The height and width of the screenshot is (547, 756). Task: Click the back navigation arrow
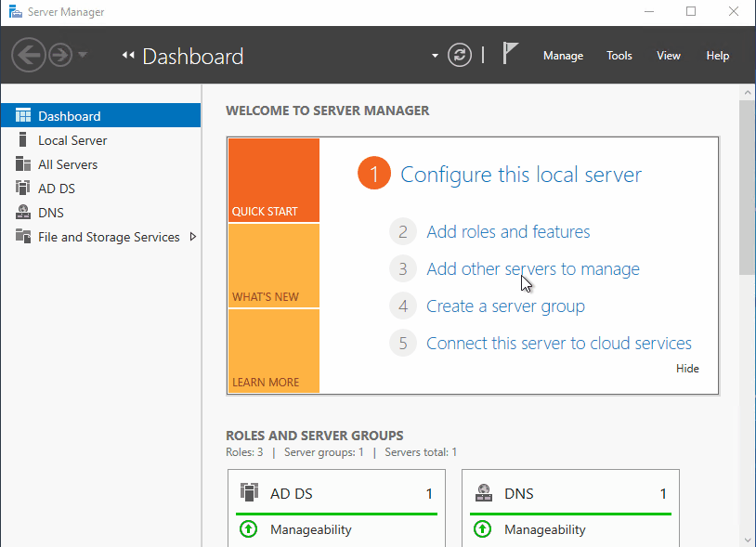point(27,55)
